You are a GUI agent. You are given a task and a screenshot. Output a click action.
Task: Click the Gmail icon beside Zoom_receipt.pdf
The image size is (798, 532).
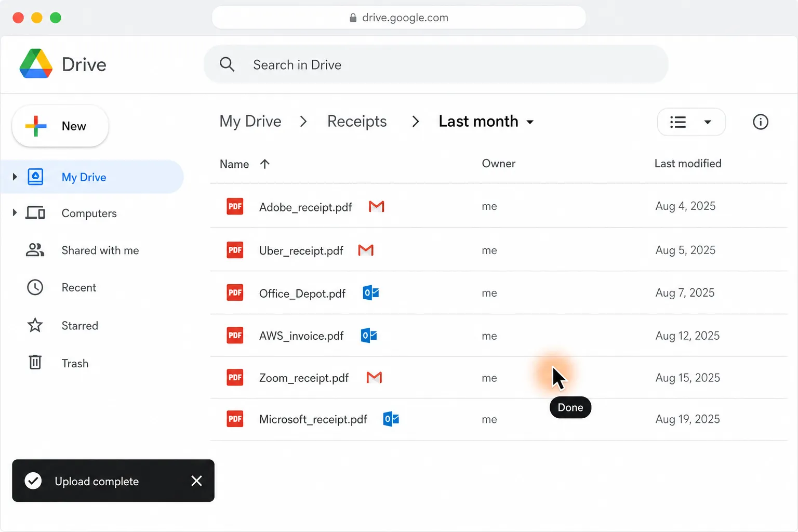374,378
